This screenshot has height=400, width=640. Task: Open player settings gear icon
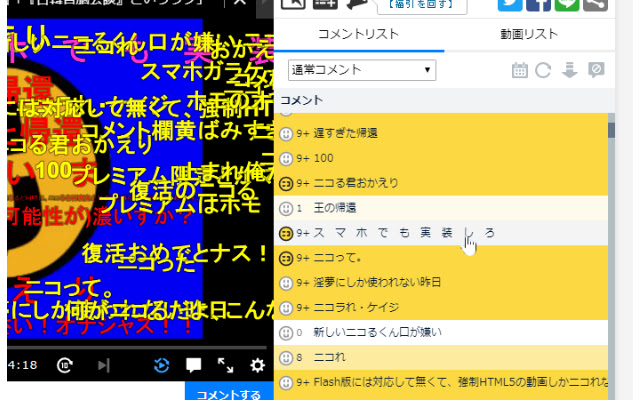click(x=257, y=365)
